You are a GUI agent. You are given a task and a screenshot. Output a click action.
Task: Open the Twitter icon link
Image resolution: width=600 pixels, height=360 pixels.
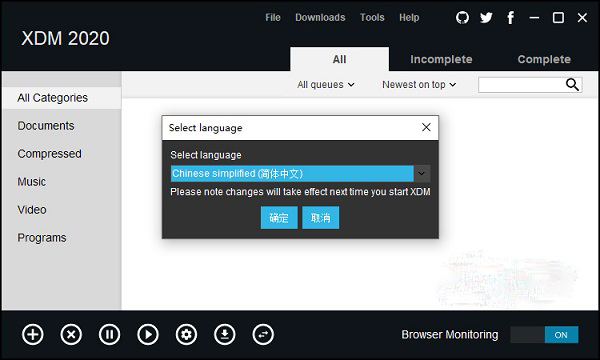point(486,18)
